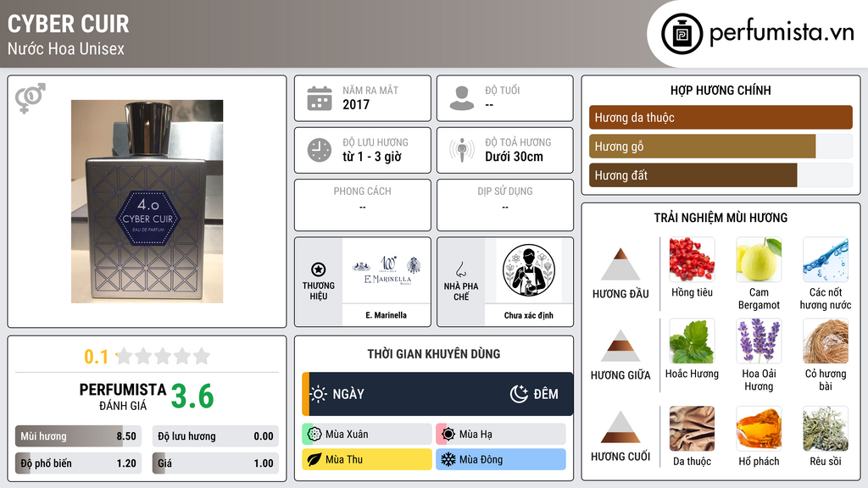Click the Hợp hương chính heading
This screenshot has width=868, height=488.
coord(721,90)
